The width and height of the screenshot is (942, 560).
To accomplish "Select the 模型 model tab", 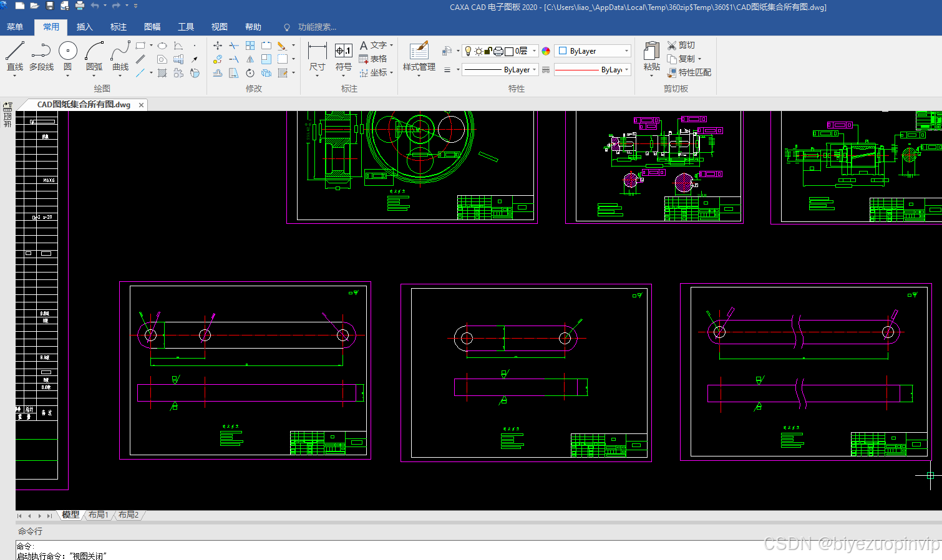I will [x=70, y=515].
